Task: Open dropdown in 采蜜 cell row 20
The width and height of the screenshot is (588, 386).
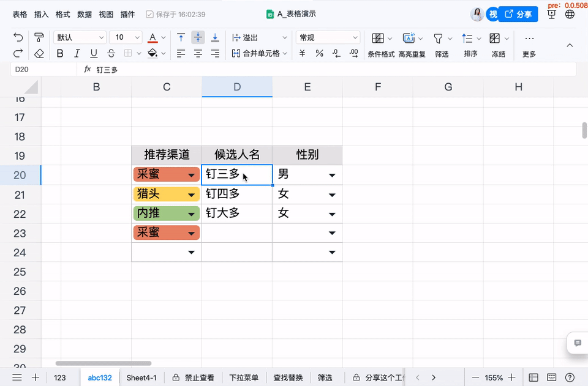Action: point(191,175)
